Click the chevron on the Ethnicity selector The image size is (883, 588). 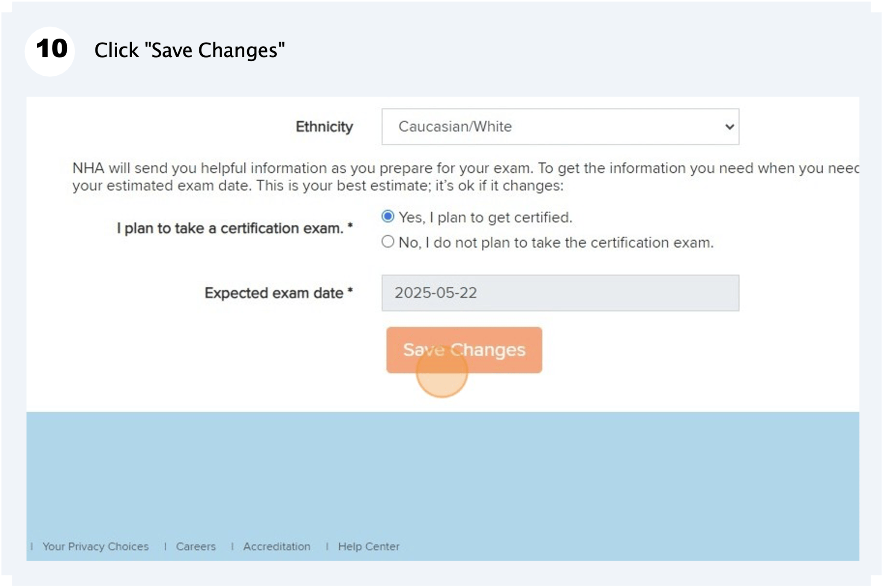(729, 127)
